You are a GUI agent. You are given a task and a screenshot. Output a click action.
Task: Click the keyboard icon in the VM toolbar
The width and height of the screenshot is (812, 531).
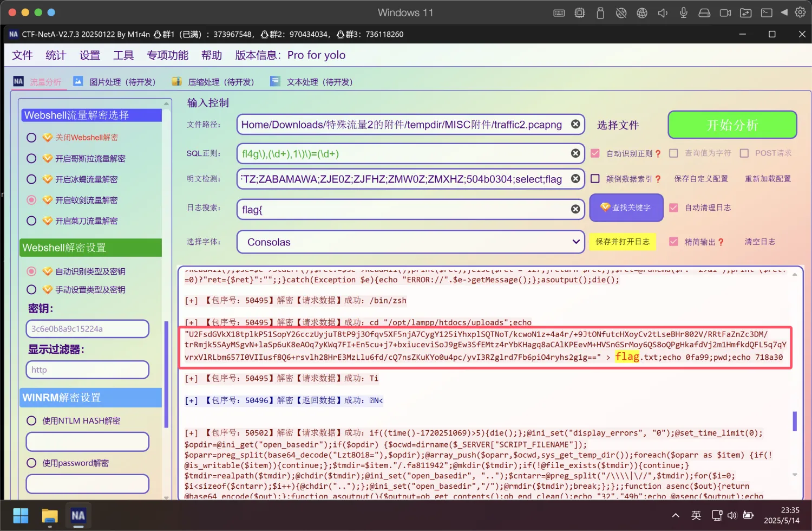pos(559,13)
